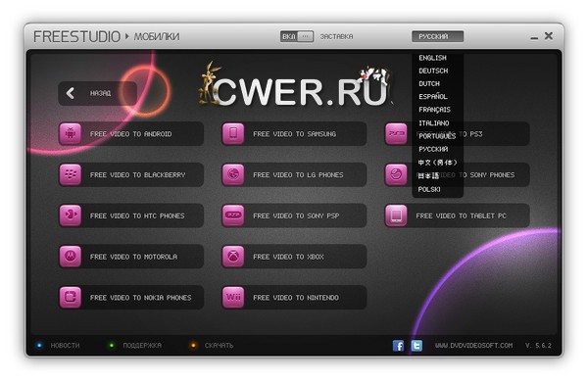Open the Tablet PC converter icon

pos(396,215)
